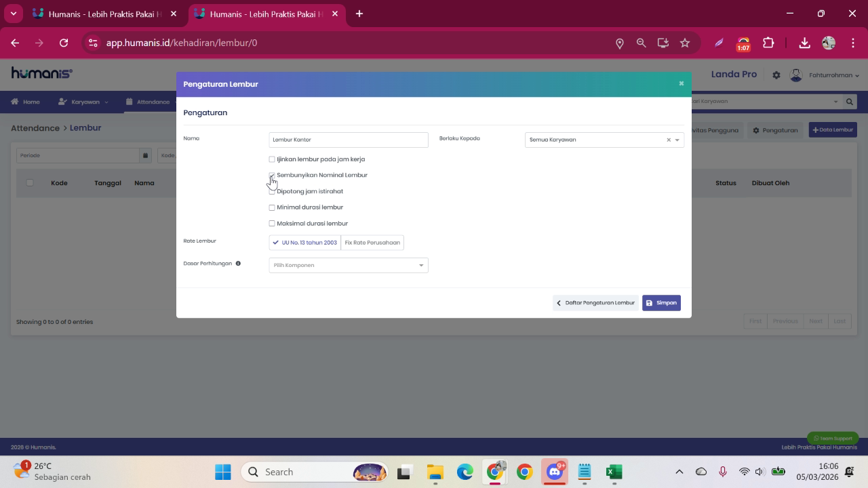This screenshot has width=868, height=488.
Task: Open Microsoft Edge from taskbar
Action: click(465, 472)
